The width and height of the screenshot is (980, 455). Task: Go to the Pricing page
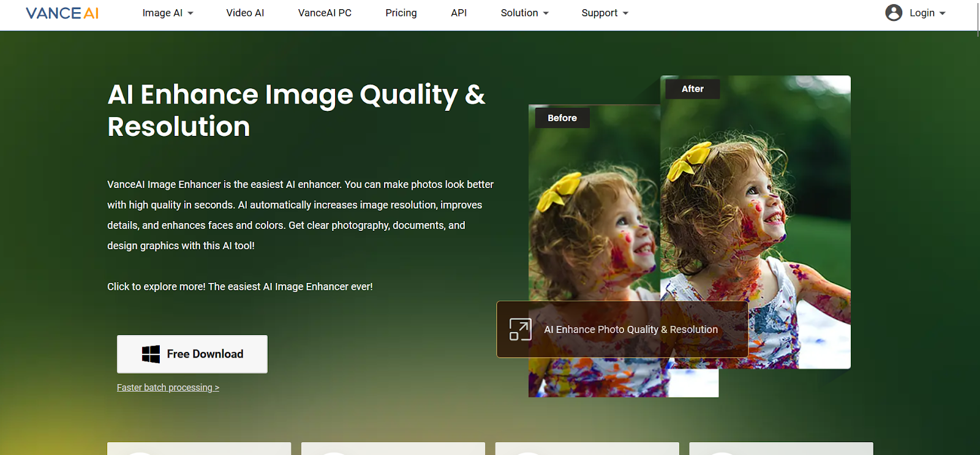401,13
